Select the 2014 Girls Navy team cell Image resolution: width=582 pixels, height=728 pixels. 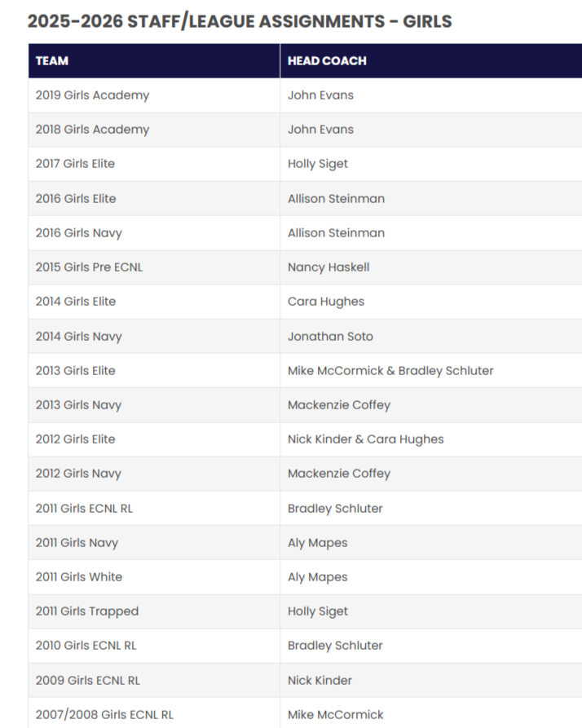pyautogui.click(x=154, y=336)
